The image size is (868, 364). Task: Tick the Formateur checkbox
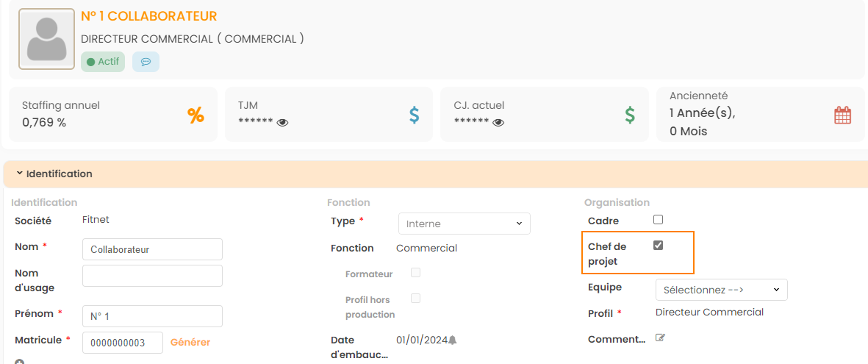[415, 273]
